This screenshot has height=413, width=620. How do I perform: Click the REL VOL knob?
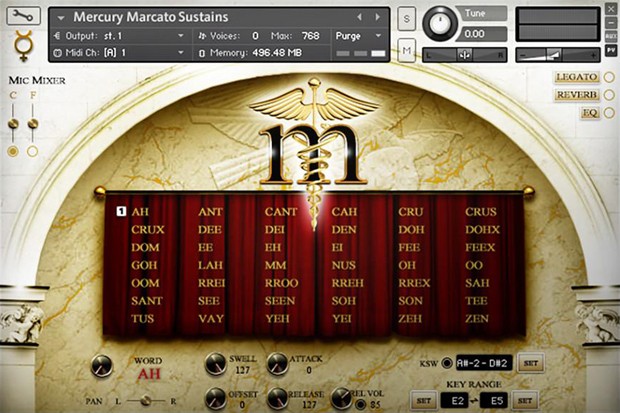click(x=340, y=397)
